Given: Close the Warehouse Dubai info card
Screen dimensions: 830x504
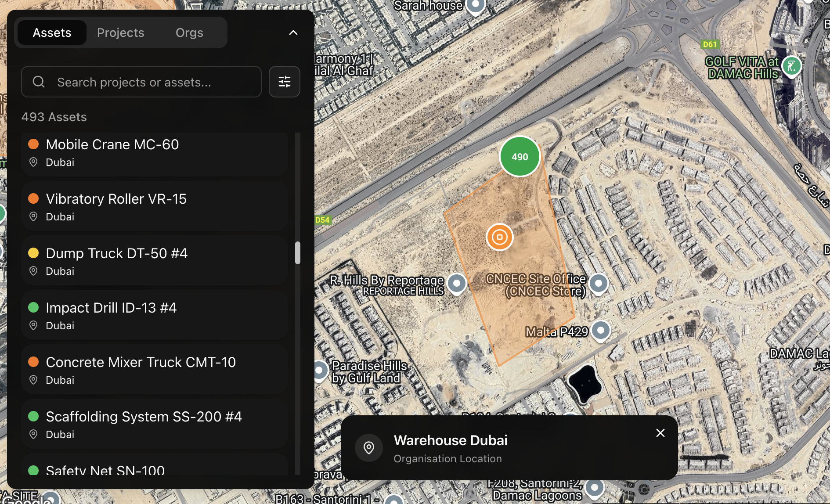Looking at the screenshot, I should pos(660,433).
